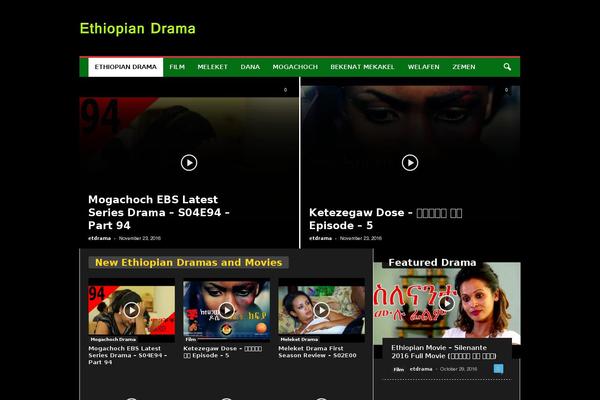Go to the Dana menu item

tap(250, 67)
